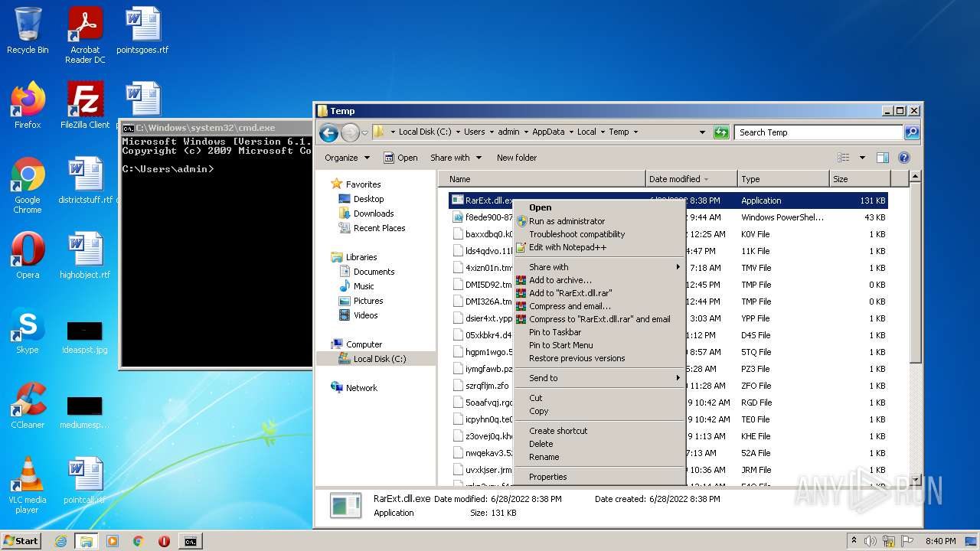980x551 pixels.
Task: Show hidden tray icons arrow
Action: point(854,541)
